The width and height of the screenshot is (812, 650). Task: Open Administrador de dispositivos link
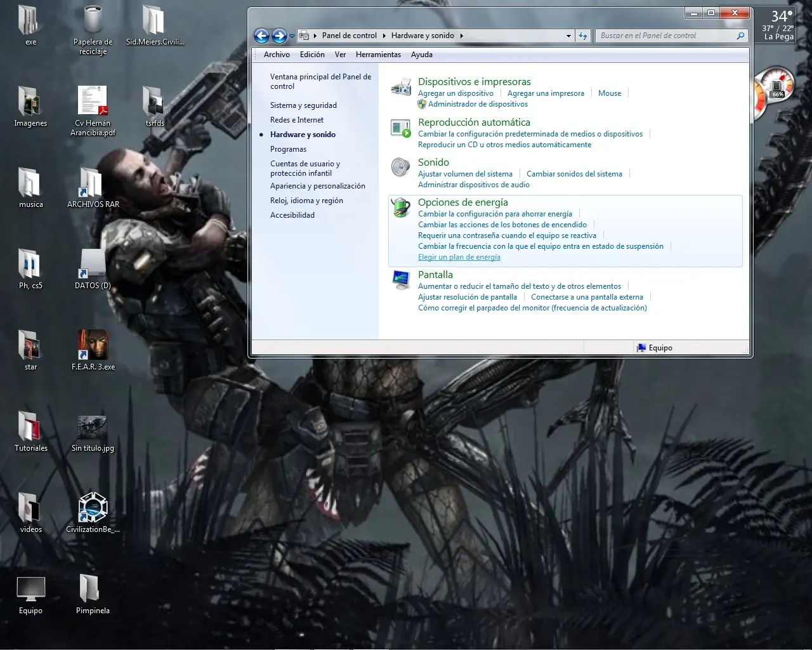point(478,104)
